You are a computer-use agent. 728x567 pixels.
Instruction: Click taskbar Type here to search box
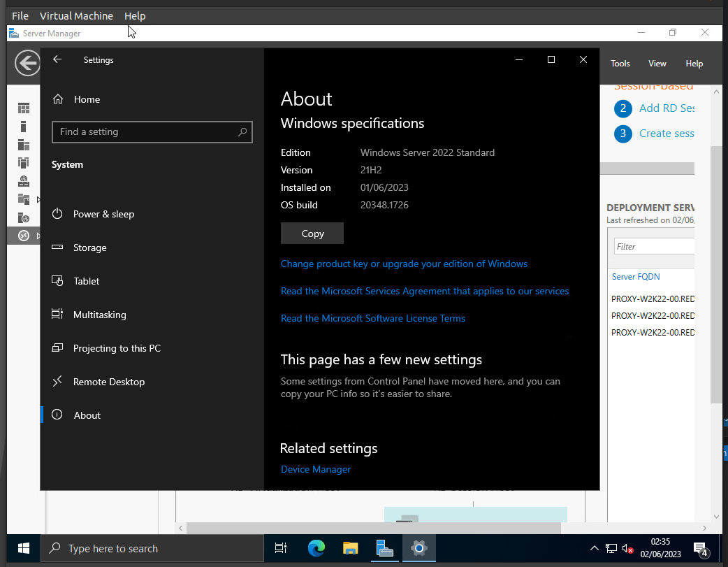[152, 549]
